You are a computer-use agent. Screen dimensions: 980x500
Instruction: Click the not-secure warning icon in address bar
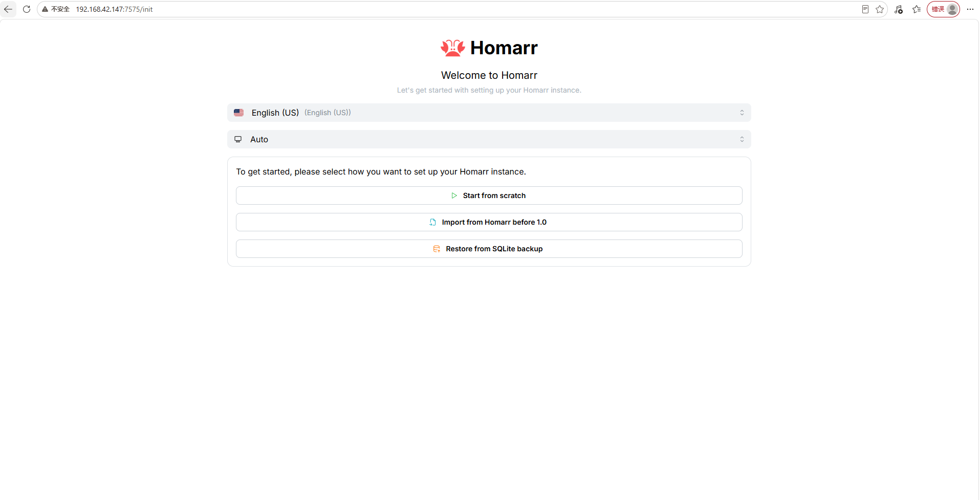[45, 9]
